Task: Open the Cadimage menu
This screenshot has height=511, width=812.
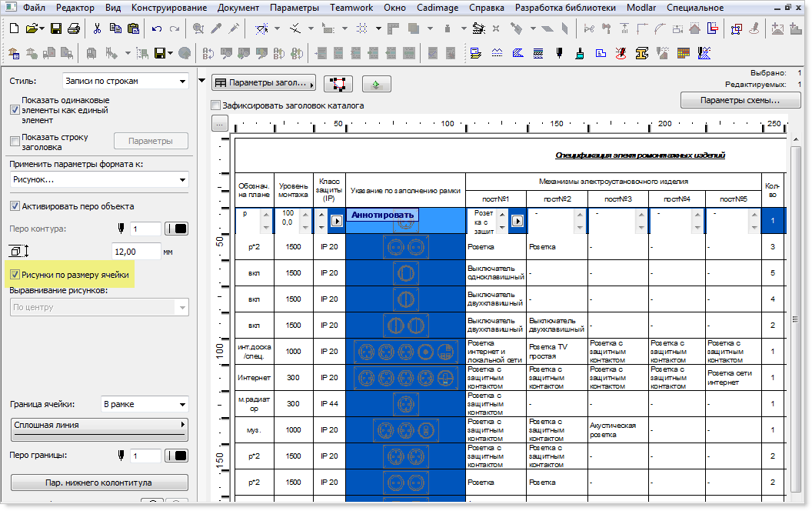Action: pyautogui.click(x=437, y=8)
